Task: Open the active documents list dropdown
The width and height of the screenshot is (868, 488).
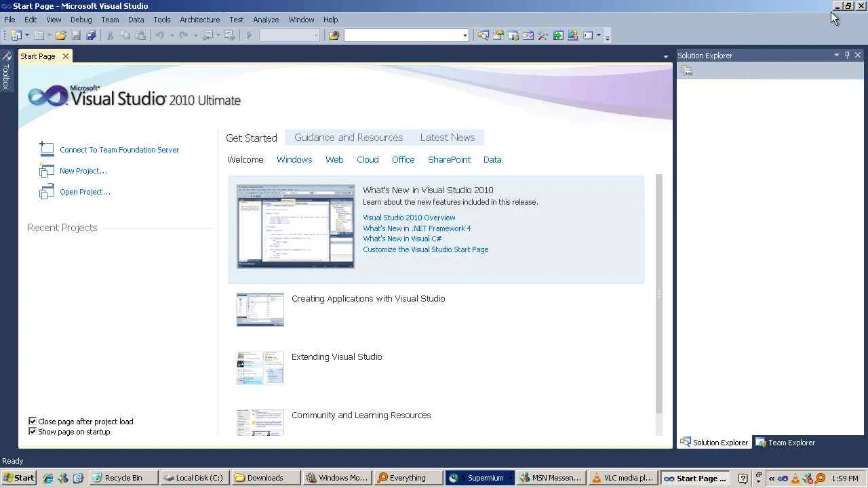Action: click(x=666, y=56)
